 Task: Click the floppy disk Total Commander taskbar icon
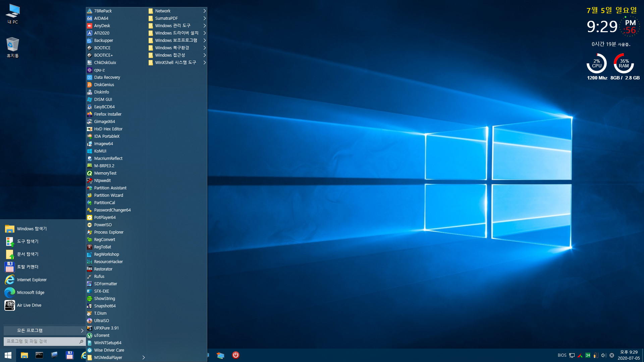(x=69, y=355)
